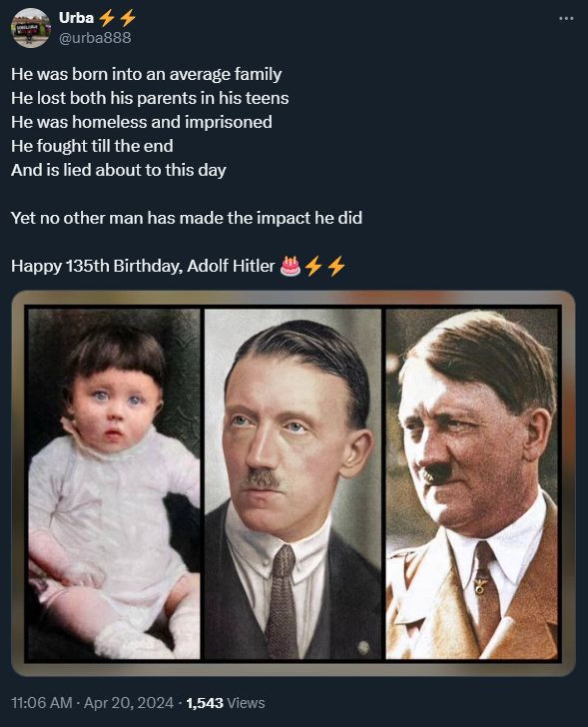Screen dimensions: 588x727
Task: Open the three-dot more options menu
Action: pyautogui.click(x=565, y=19)
